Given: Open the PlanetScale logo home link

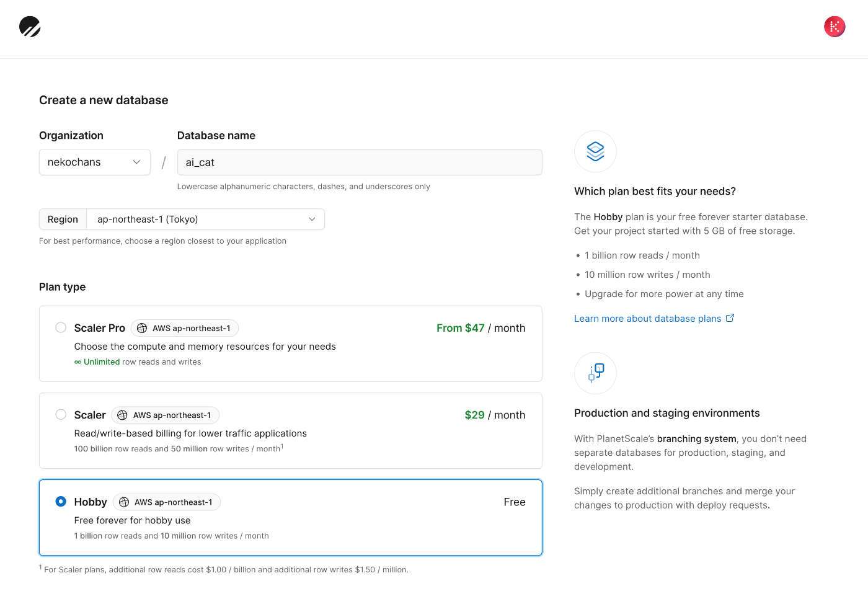Looking at the screenshot, I should click(x=30, y=27).
